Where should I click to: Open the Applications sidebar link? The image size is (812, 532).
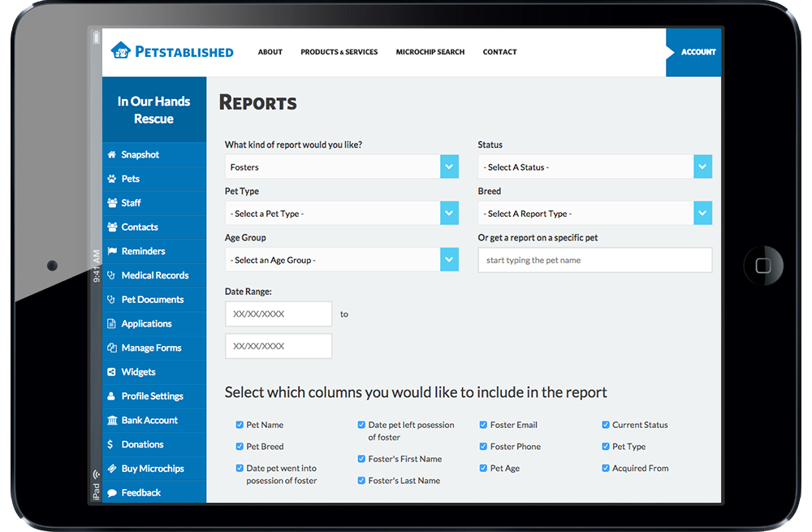click(x=146, y=323)
